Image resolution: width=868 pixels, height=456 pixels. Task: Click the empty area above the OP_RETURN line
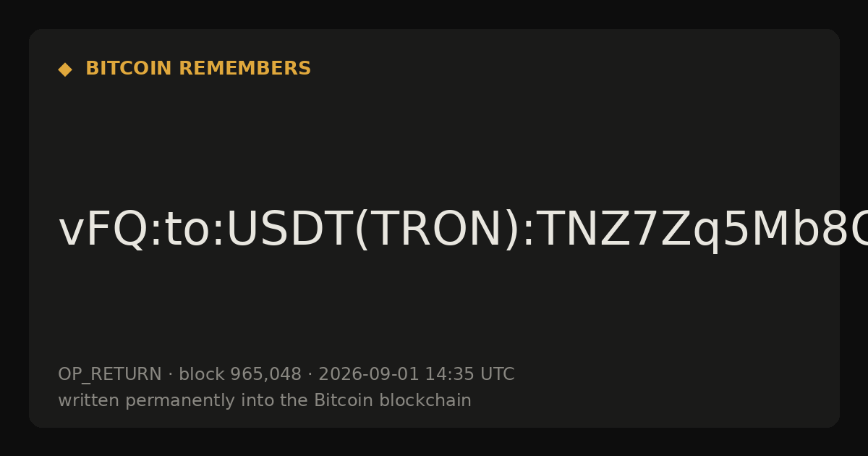434,311
